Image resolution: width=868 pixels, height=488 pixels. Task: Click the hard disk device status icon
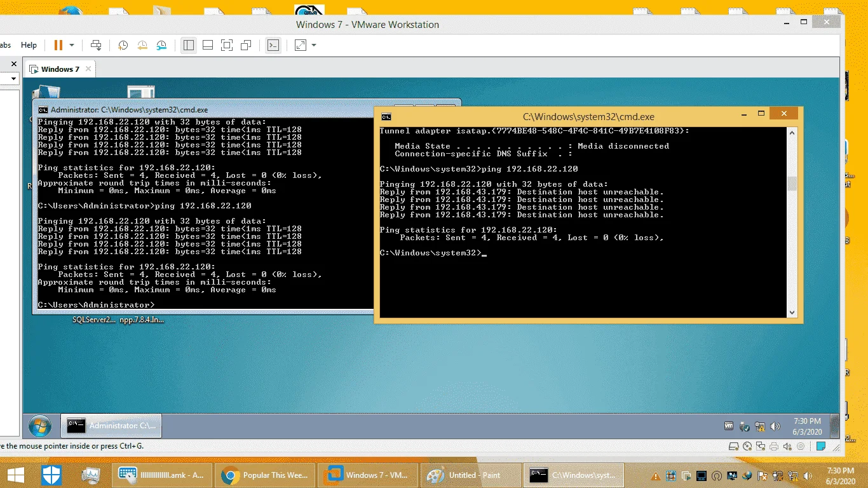point(734,446)
